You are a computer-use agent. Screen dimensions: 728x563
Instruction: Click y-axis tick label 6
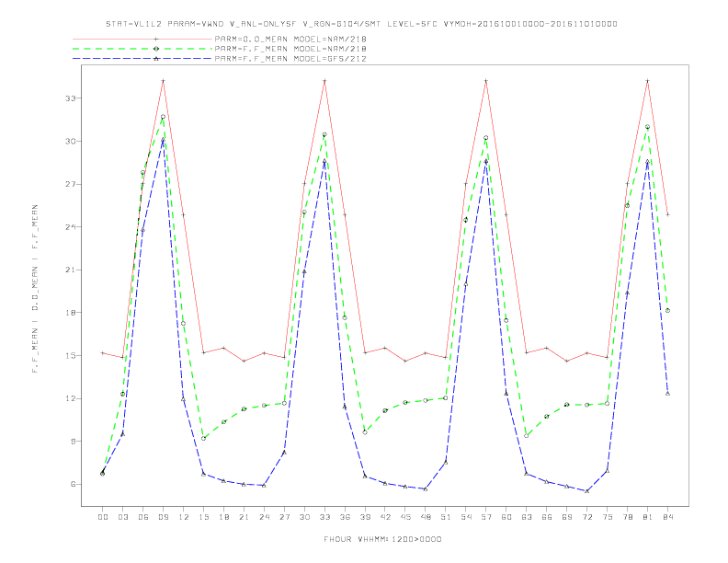(x=73, y=484)
